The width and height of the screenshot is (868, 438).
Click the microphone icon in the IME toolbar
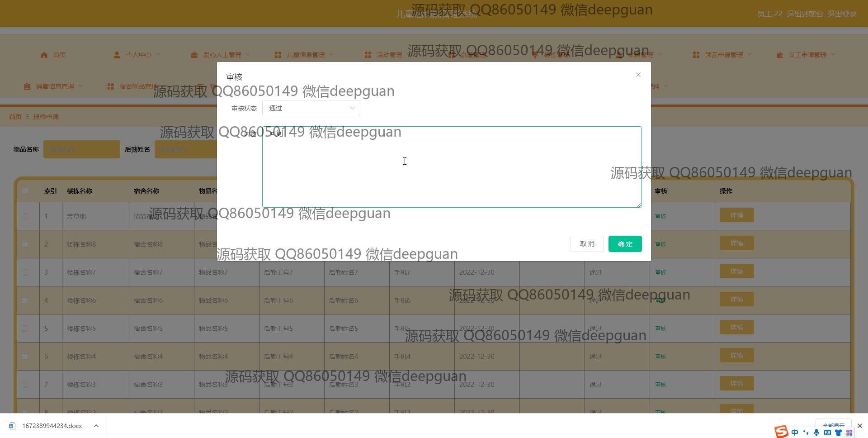tap(816, 432)
